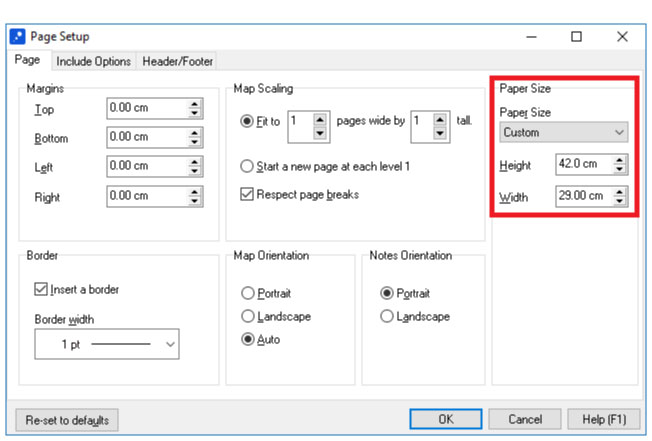Viewport: 652px width, 441px height.
Task: Increase paper Height with its up arrow
Action: [x=620, y=160]
